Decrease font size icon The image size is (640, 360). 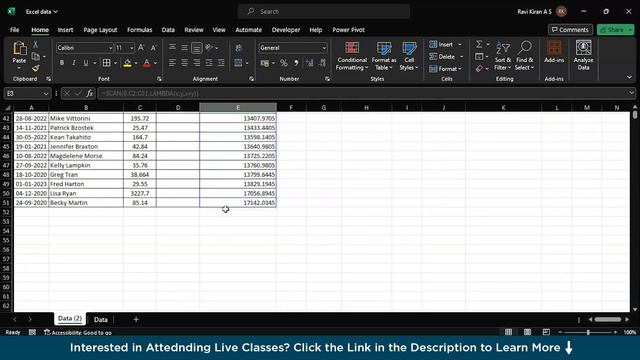pyautogui.click(x=153, y=48)
